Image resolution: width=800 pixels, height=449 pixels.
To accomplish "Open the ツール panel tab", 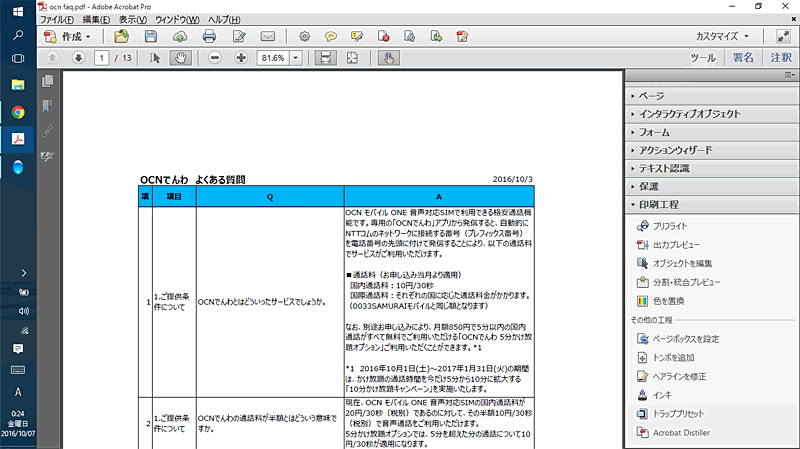I will point(703,58).
